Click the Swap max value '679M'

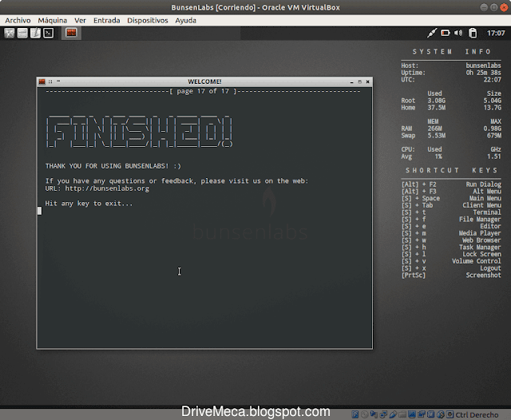click(x=494, y=136)
